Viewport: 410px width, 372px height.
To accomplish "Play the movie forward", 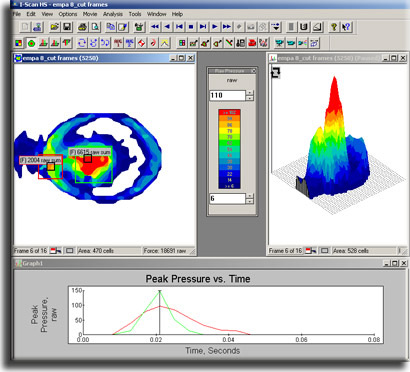I will (215, 27).
